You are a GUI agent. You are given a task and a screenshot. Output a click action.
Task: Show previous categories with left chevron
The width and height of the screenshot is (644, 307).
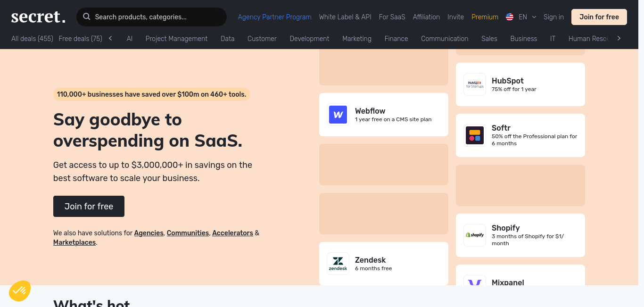110,38
